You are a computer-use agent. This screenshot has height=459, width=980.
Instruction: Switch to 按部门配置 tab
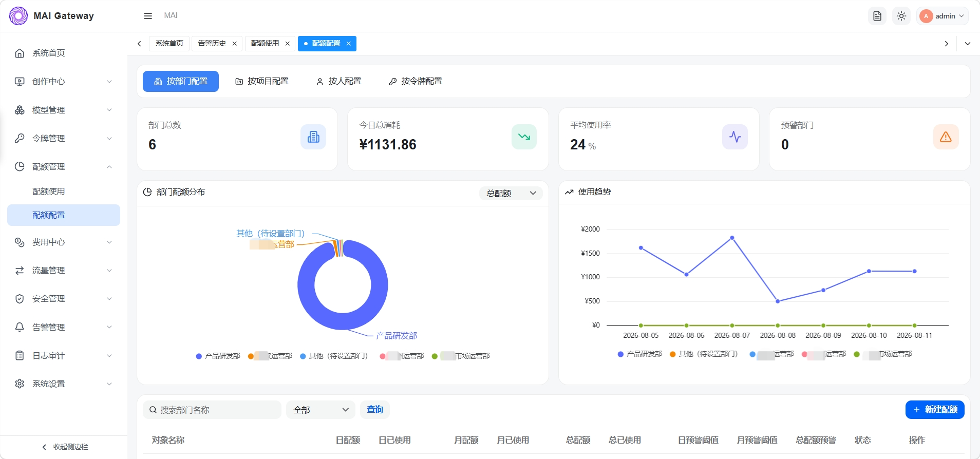pyautogui.click(x=181, y=81)
